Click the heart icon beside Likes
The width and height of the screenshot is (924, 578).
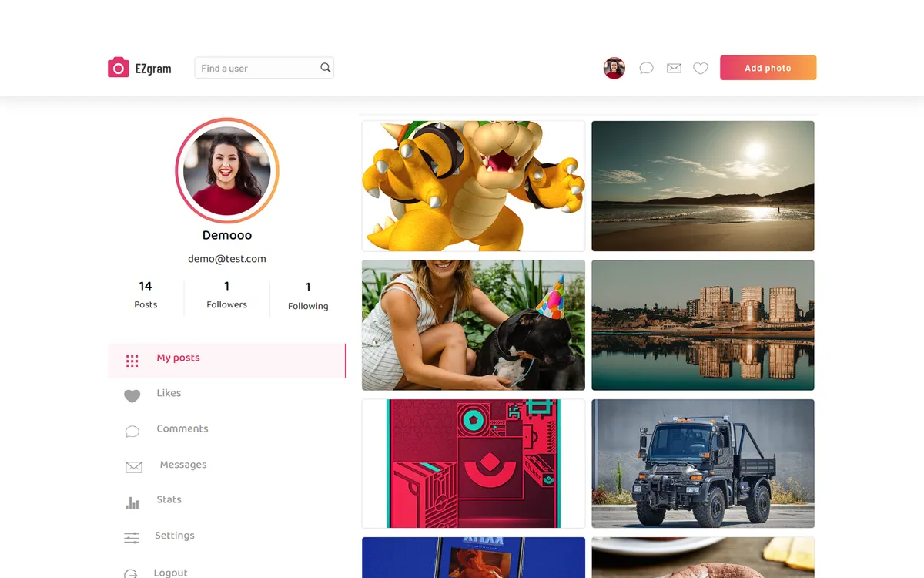132,396
